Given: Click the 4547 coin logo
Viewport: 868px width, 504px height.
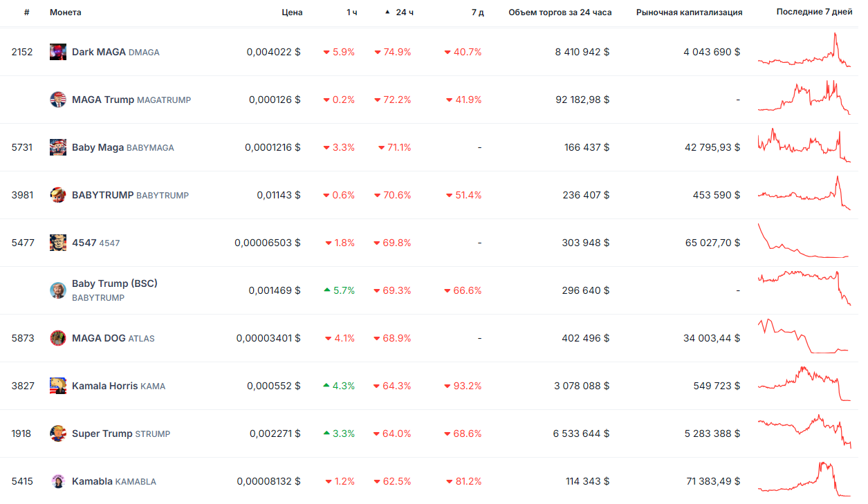Looking at the screenshot, I should click(58, 243).
